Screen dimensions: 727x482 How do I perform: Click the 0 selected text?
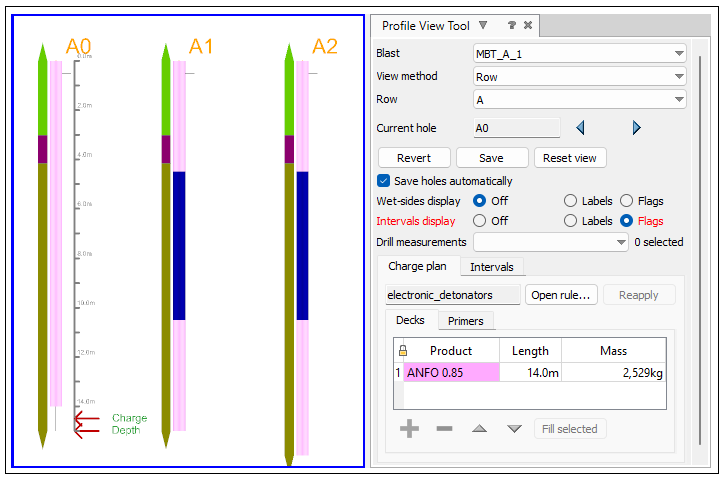(658, 242)
